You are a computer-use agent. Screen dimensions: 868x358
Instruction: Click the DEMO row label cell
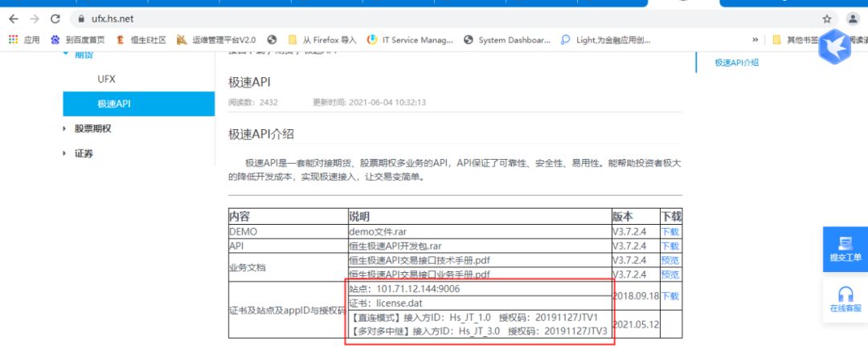[288, 231]
